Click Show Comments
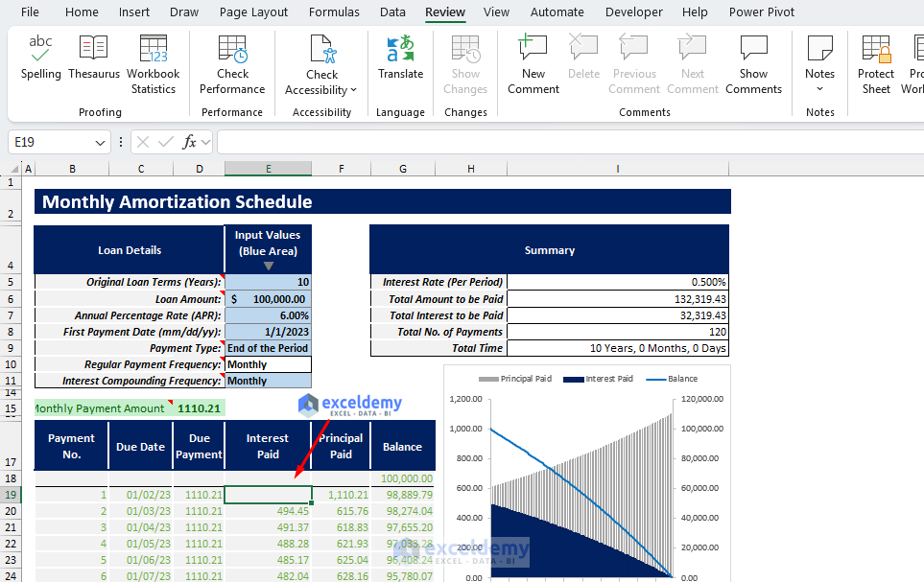The height and width of the screenshot is (582, 924). (753, 62)
